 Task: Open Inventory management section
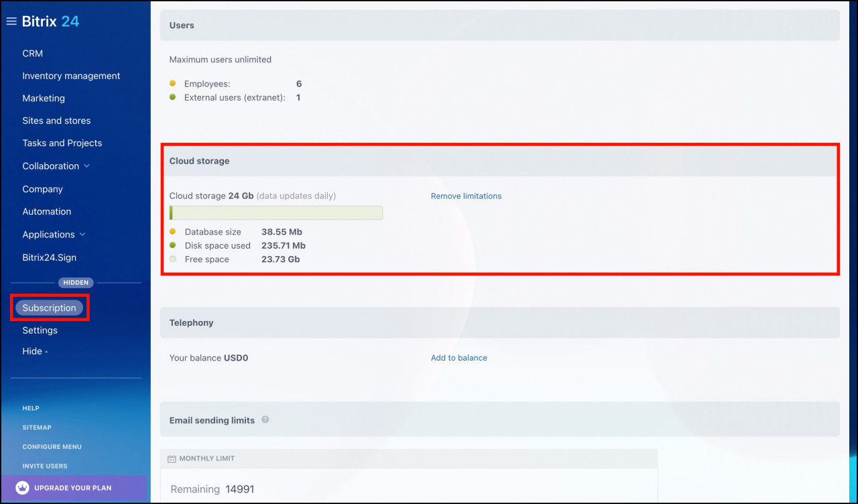click(71, 76)
